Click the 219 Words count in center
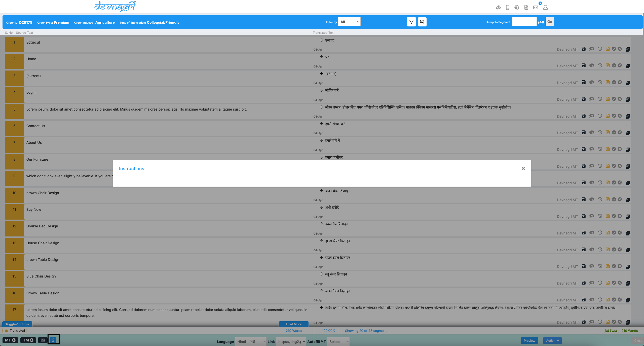Screen dimensions: 644x346 294,331
